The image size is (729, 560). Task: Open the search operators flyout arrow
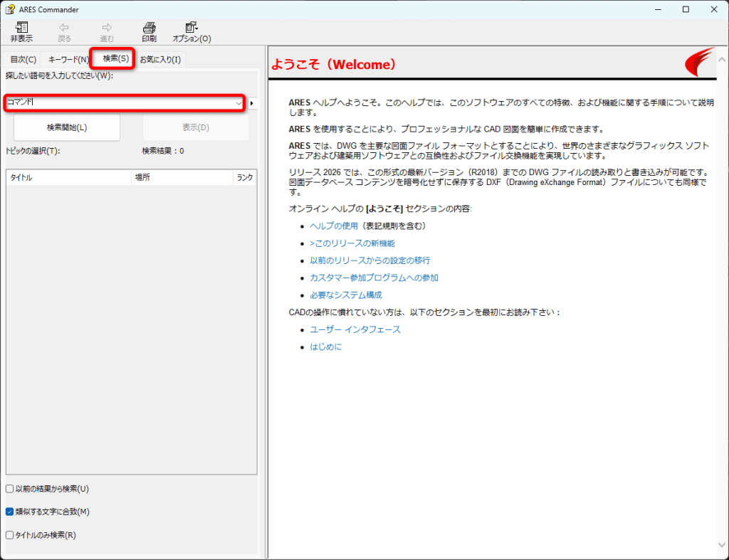coord(252,103)
